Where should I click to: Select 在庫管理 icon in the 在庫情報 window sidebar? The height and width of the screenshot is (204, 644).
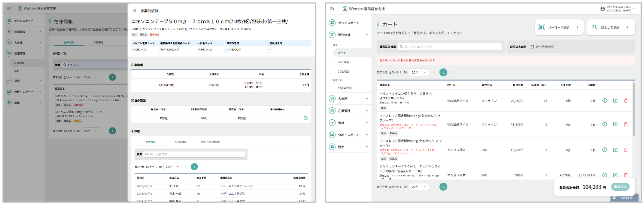point(9,53)
